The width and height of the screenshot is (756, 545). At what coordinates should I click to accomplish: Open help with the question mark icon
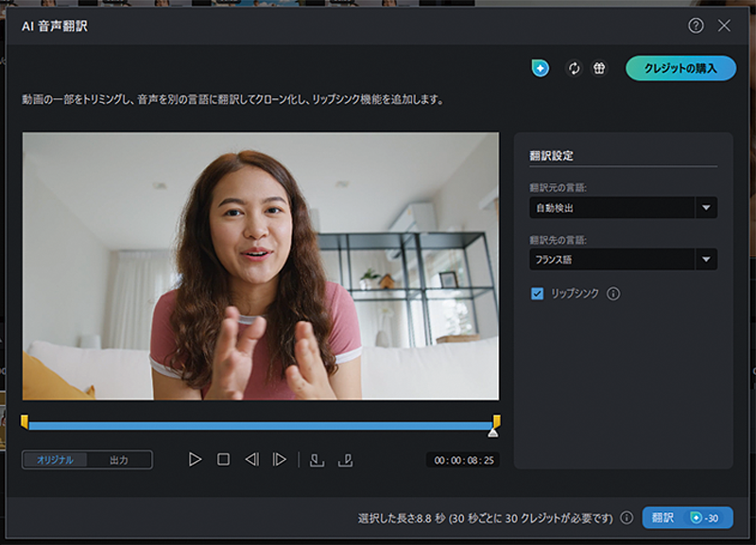(696, 26)
